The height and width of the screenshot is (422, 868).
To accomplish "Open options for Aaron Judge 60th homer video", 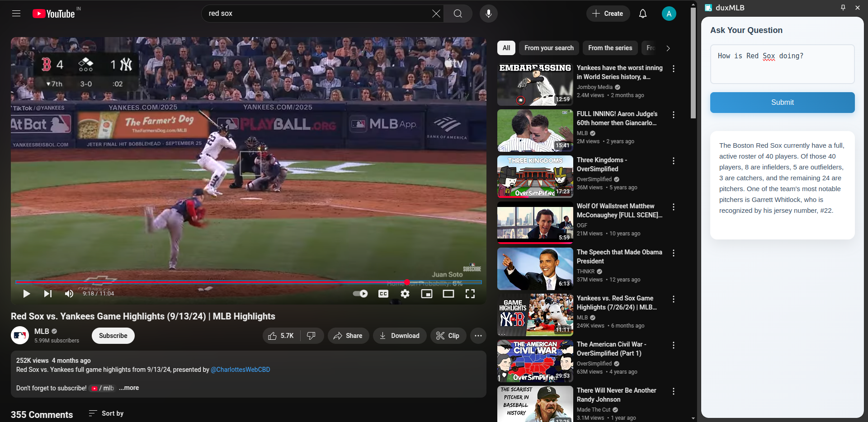I will (674, 115).
